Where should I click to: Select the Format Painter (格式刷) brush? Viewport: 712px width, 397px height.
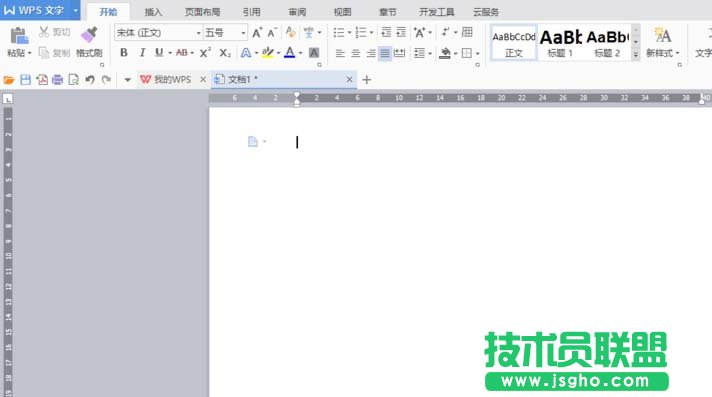click(x=89, y=35)
